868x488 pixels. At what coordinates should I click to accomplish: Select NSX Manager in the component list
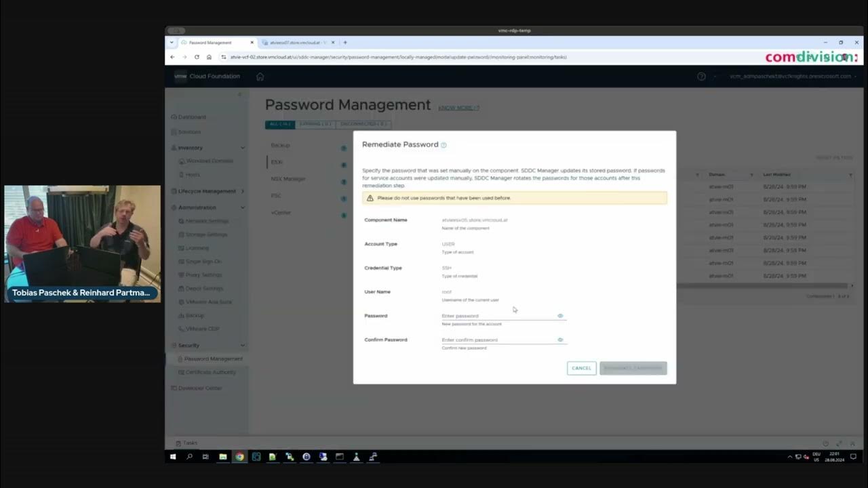[x=288, y=179]
